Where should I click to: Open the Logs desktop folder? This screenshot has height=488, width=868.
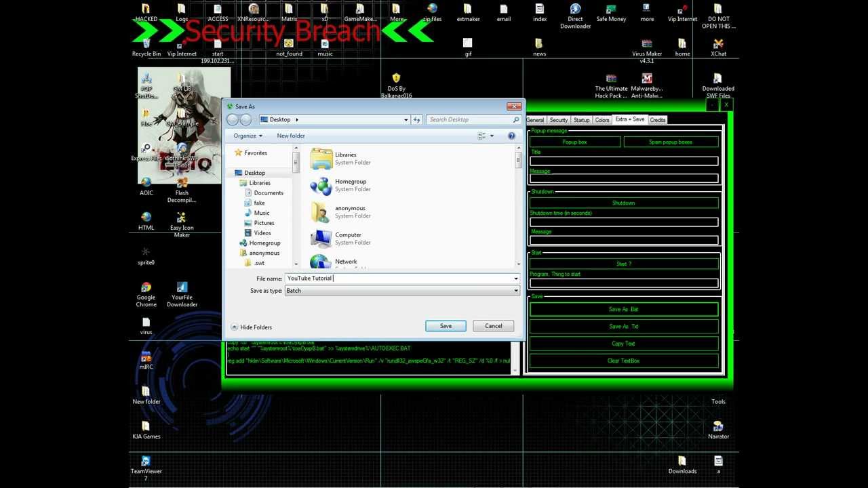(182, 12)
